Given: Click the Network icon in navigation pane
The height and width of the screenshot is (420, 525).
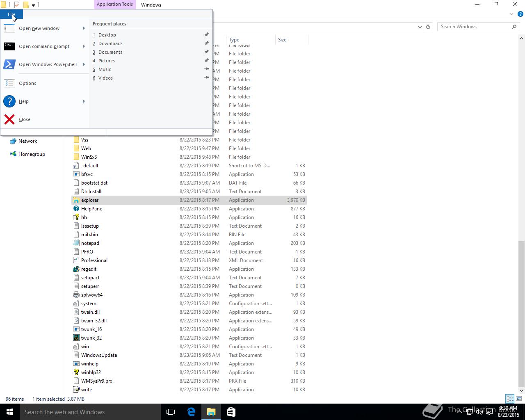Looking at the screenshot, I should coord(13,141).
